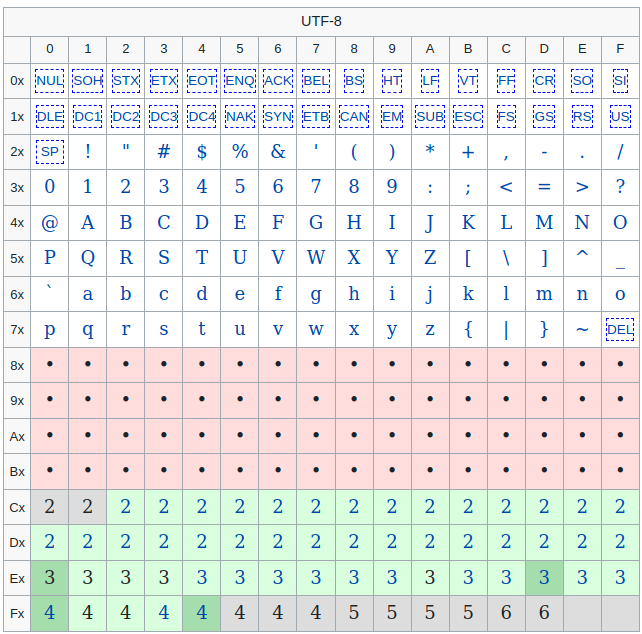
Task: Click the left curly brace { link
Action: tap(468, 329)
